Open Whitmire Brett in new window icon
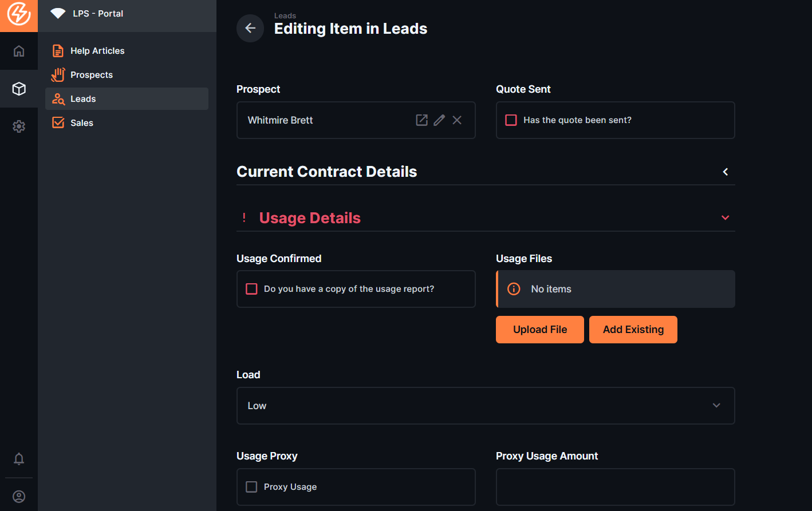The image size is (812, 511). [421, 120]
